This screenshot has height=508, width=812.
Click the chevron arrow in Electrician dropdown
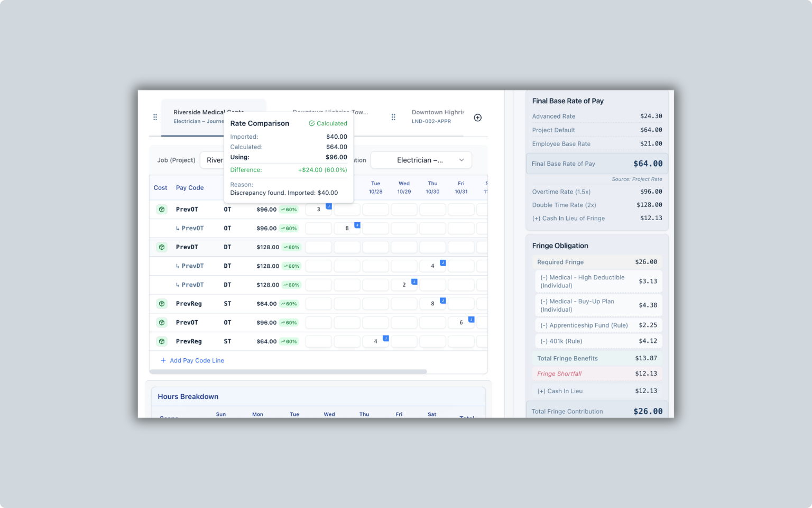pos(462,160)
